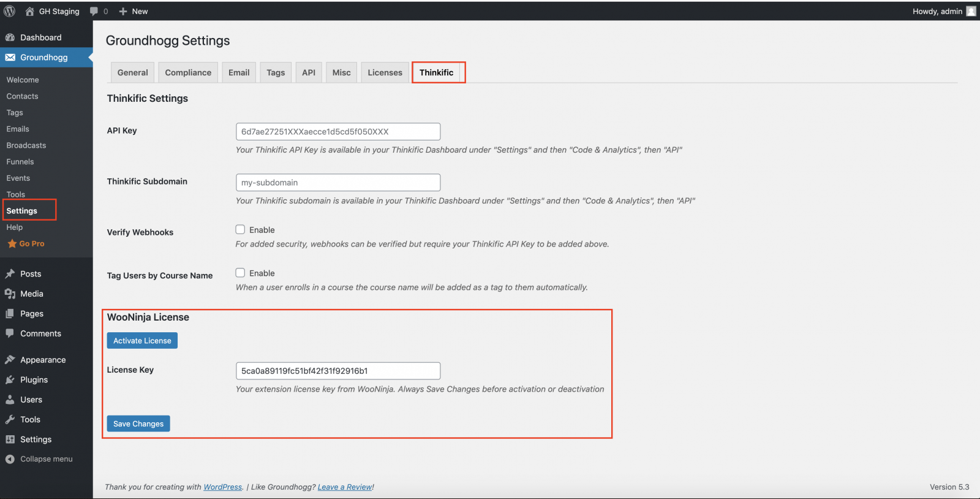Switch to the Misc tab
This screenshot has width=980, height=499.
click(x=342, y=72)
